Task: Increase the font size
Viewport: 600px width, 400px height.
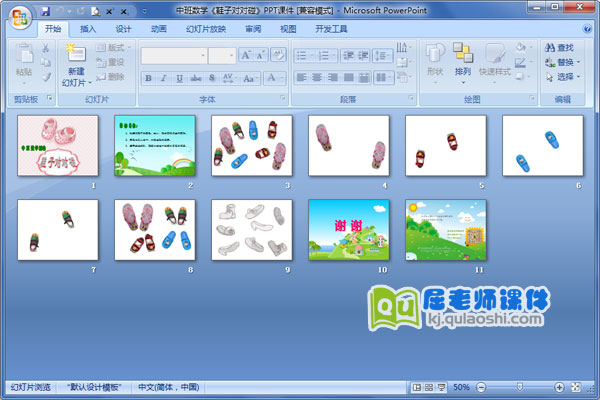Action: click(x=246, y=56)
